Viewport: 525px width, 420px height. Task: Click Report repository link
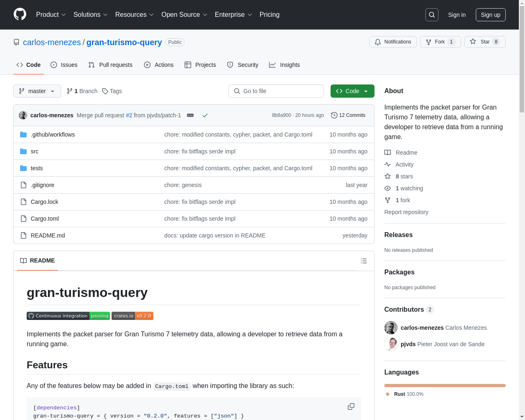coord(406,212)
